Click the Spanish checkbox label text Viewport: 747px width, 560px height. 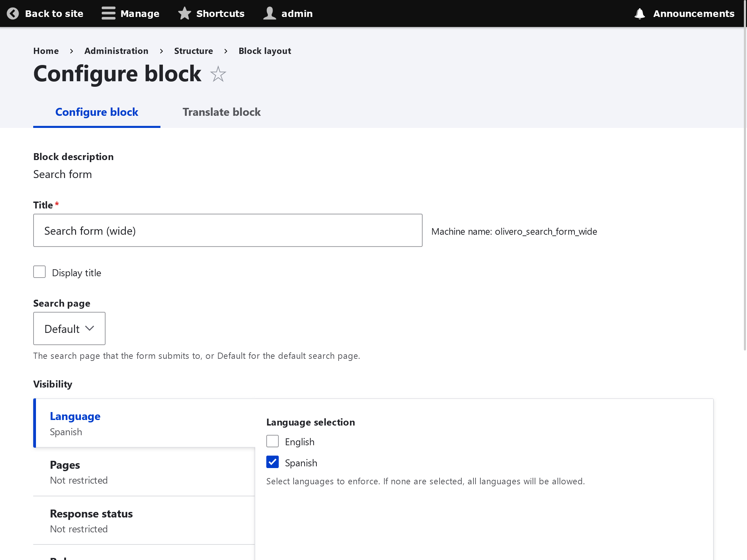coord(301,463)
